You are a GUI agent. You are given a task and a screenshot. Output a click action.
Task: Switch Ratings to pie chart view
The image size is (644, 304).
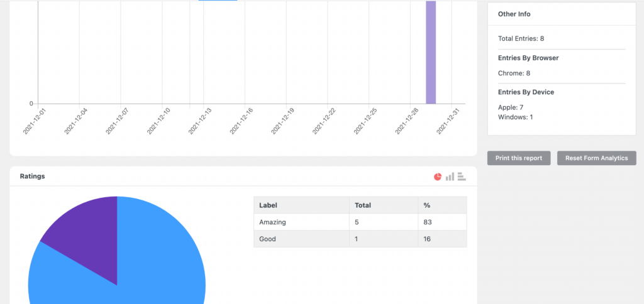click(438, 176)
